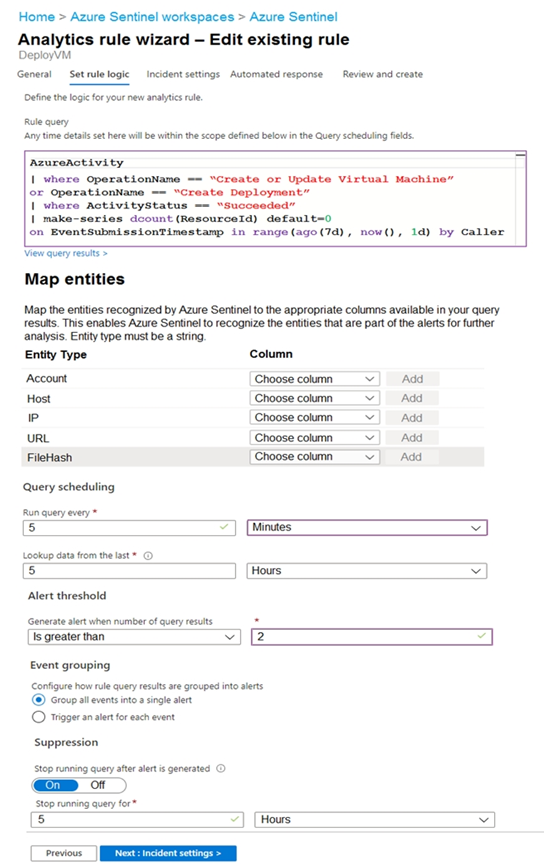Select Group all events into a single alert
This screenshot has height=868, width=546.
coord(38,700)
